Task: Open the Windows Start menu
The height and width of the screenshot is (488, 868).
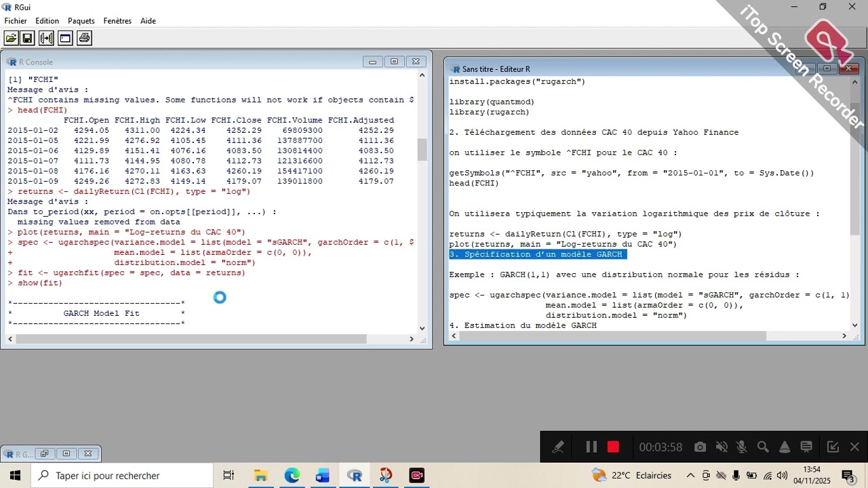Action: pos(15,476)
